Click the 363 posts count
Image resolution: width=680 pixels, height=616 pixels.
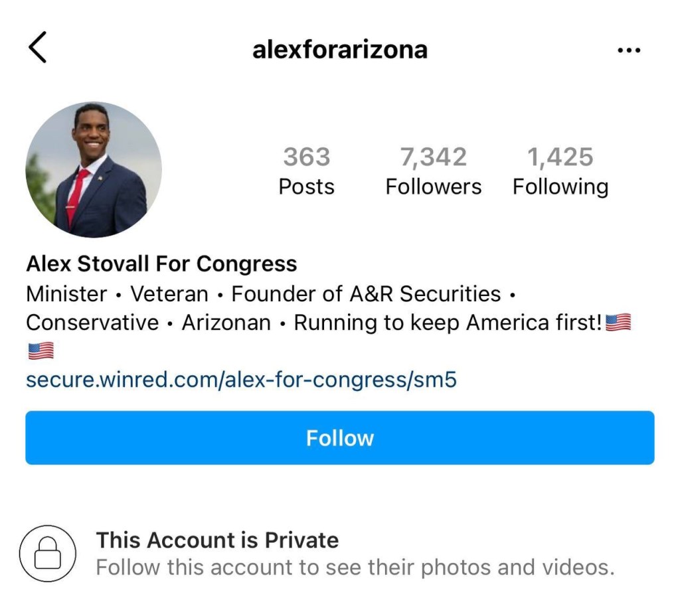(x=306, y=157)
